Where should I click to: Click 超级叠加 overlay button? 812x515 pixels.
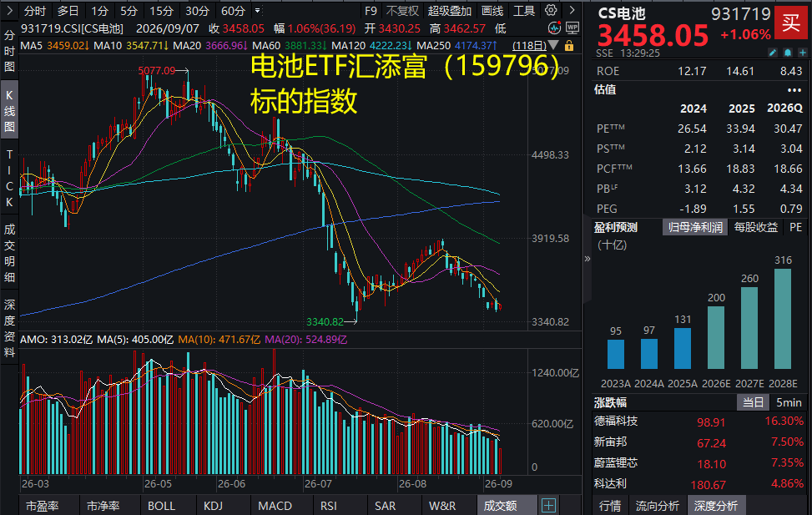450,11
